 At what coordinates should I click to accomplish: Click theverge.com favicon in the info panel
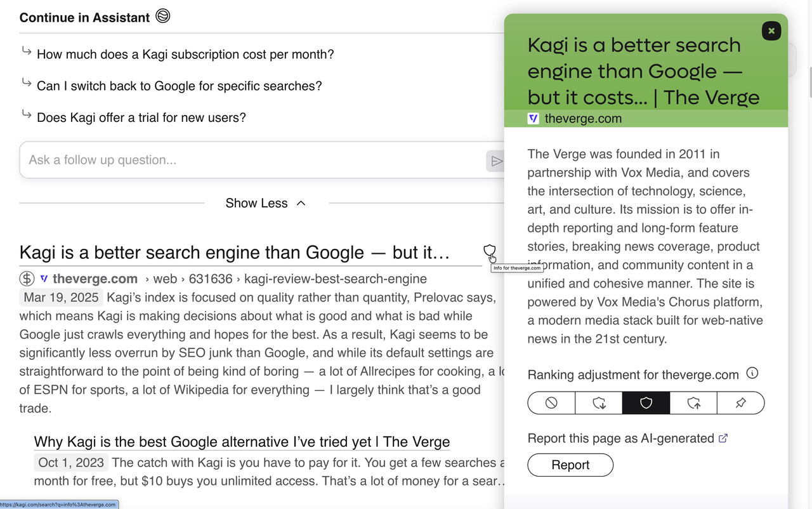coord(534,118)
